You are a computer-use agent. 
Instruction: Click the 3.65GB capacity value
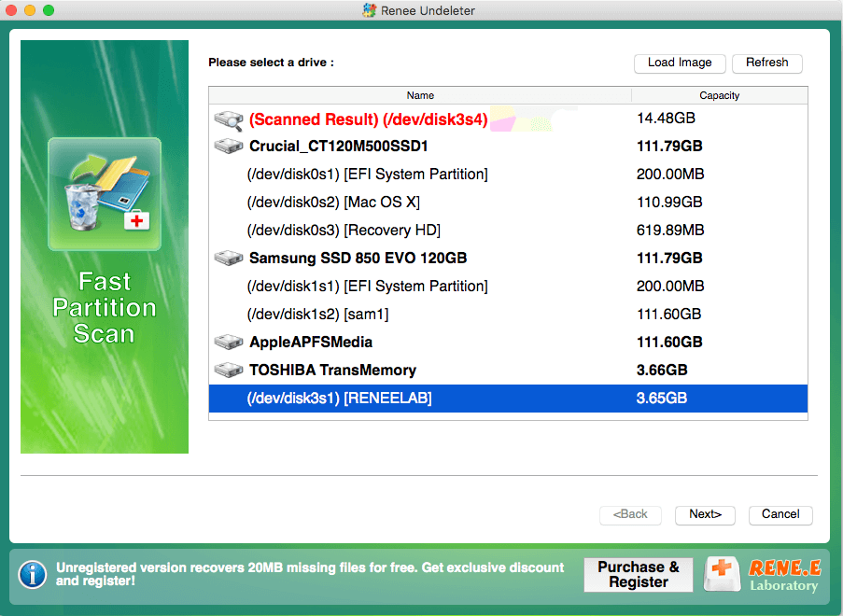662,399
